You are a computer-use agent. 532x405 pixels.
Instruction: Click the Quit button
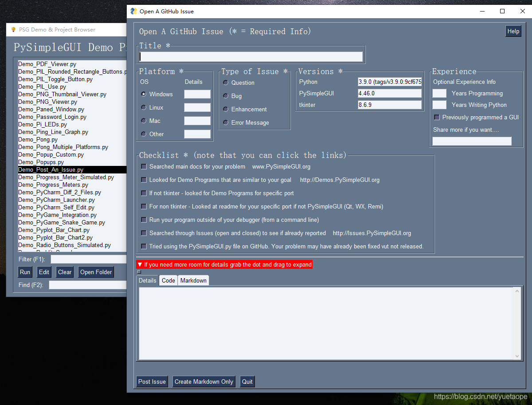click(x=247, y=381)
